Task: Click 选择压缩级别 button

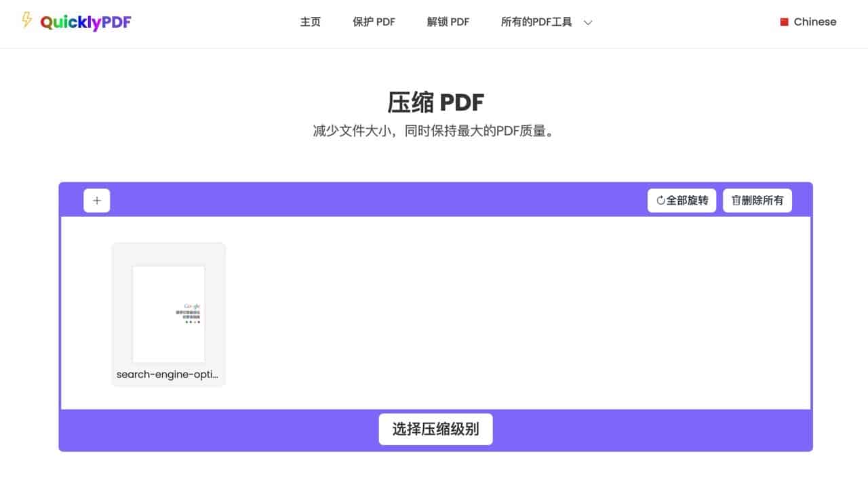Action: (435, 429)
